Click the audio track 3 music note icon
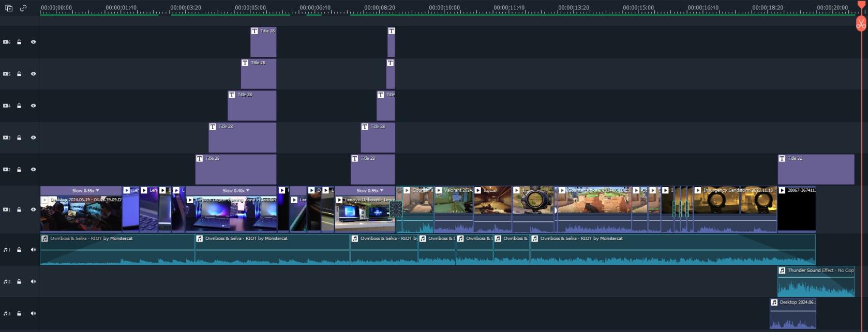868x332 pixels. 7,313
